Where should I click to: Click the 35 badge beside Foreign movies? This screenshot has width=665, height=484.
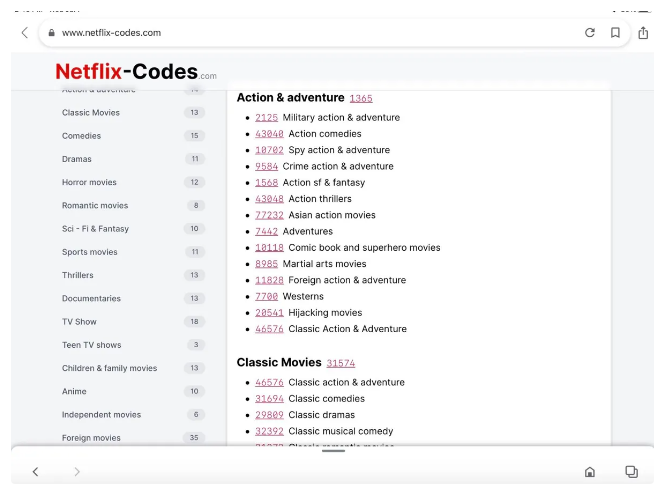pyautogui.click(x=194, y=437)
